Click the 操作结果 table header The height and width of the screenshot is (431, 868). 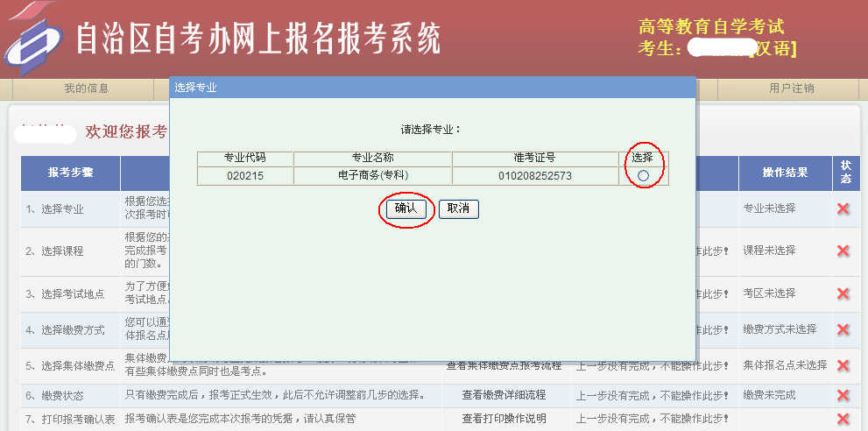(785, 173)
